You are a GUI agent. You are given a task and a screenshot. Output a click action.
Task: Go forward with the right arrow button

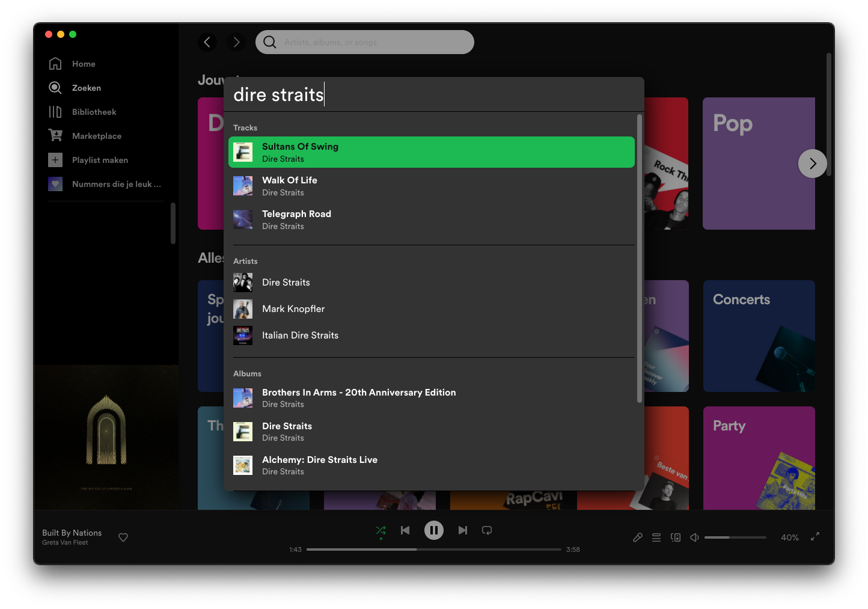point(236,42)
